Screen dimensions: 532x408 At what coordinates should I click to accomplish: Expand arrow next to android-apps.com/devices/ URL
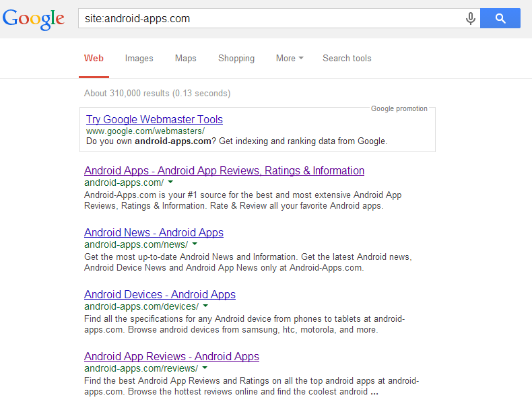[205, 306]
